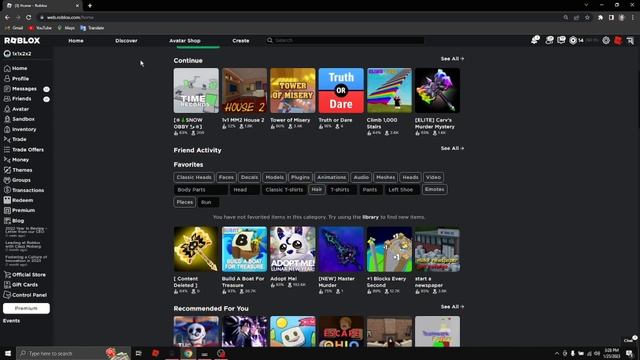Select the Classic Heads favorites category
Image resolution: width=640 pixels, height=360 pixels.
(194, 177)
